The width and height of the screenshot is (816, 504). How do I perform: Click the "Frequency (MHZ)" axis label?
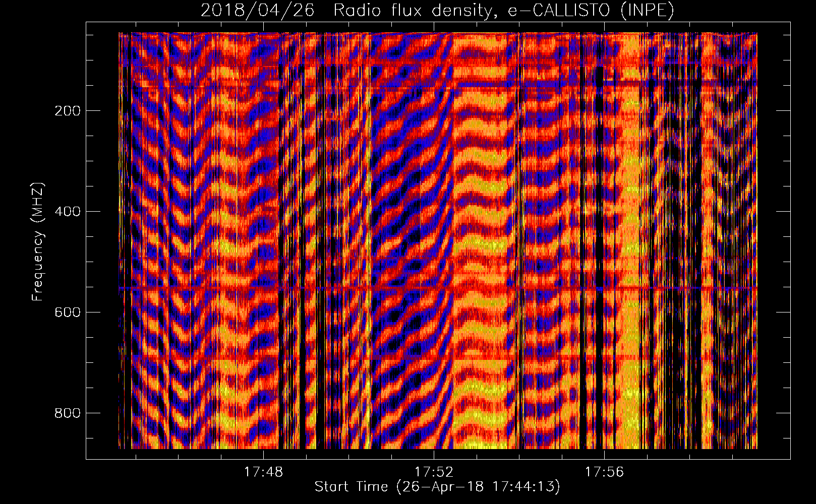click(38, 241)
